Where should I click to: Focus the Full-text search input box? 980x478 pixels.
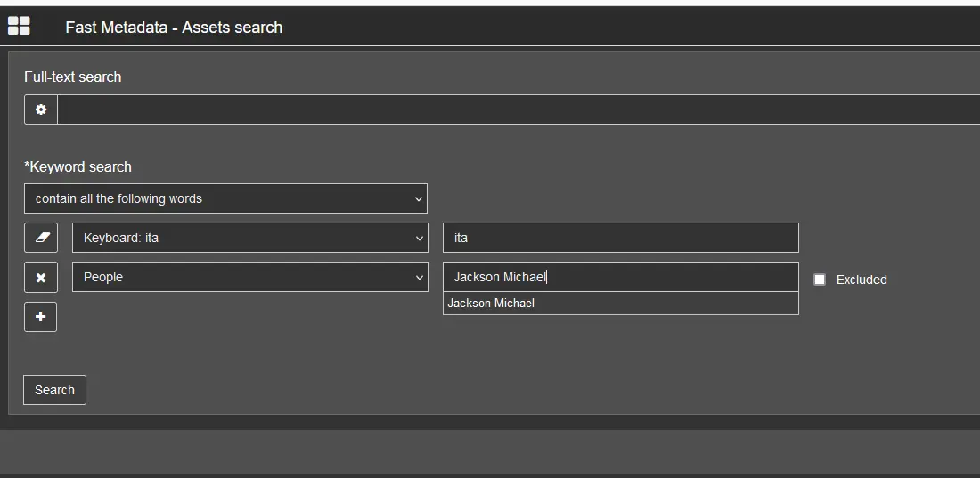(x=517, y=109)
